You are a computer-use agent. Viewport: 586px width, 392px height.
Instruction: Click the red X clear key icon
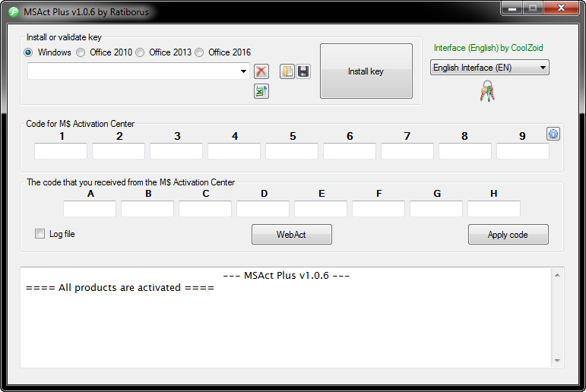pos(261,71)
